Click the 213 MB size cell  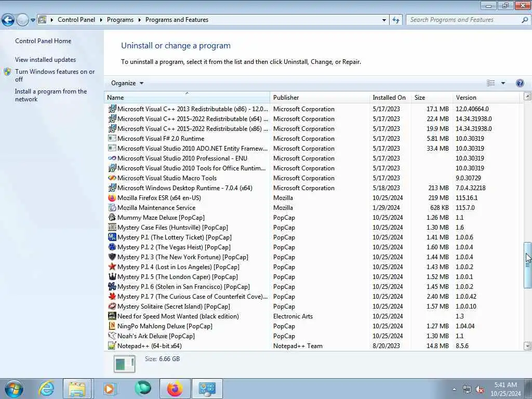click(x=438, y=188)
